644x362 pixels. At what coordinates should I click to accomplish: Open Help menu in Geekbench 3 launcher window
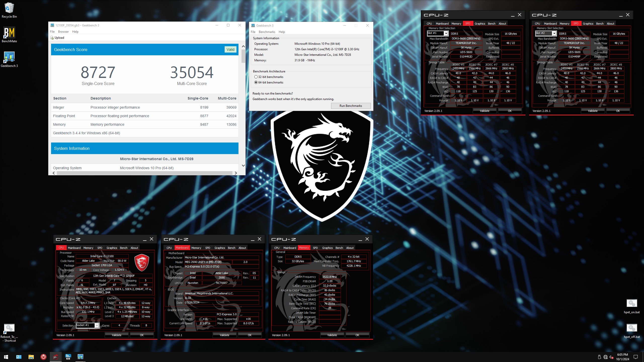tap(282, 32)
